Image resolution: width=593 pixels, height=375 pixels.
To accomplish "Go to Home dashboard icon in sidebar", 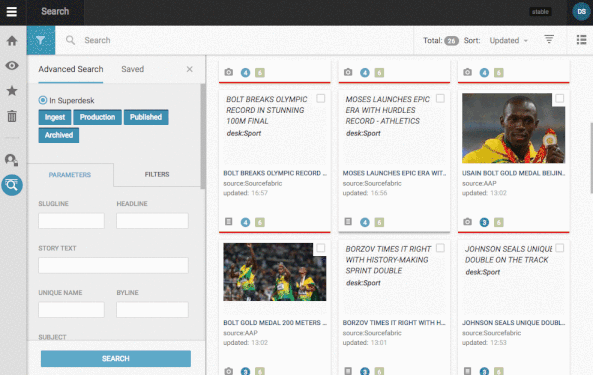I will (12, 40).
